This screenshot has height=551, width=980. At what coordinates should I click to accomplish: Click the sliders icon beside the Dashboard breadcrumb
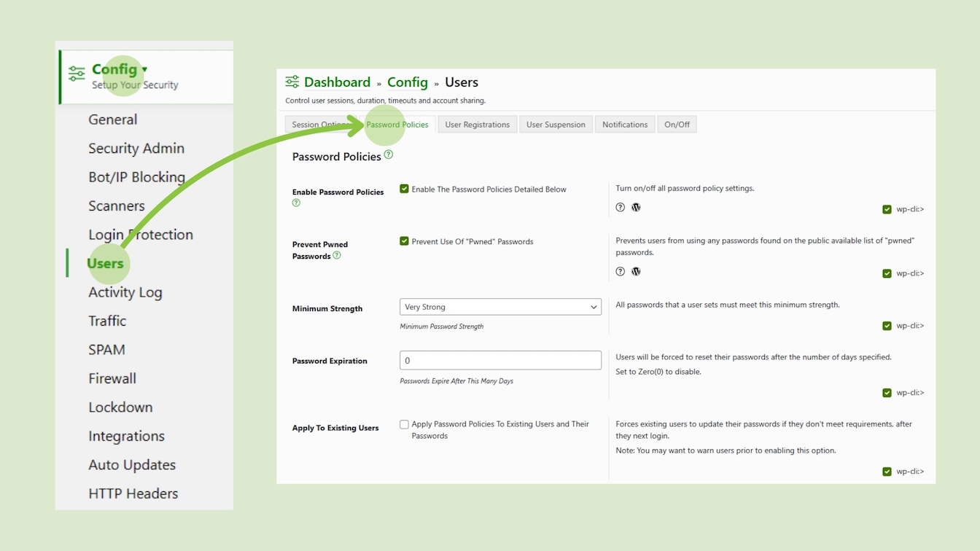(x=293, y=82)
